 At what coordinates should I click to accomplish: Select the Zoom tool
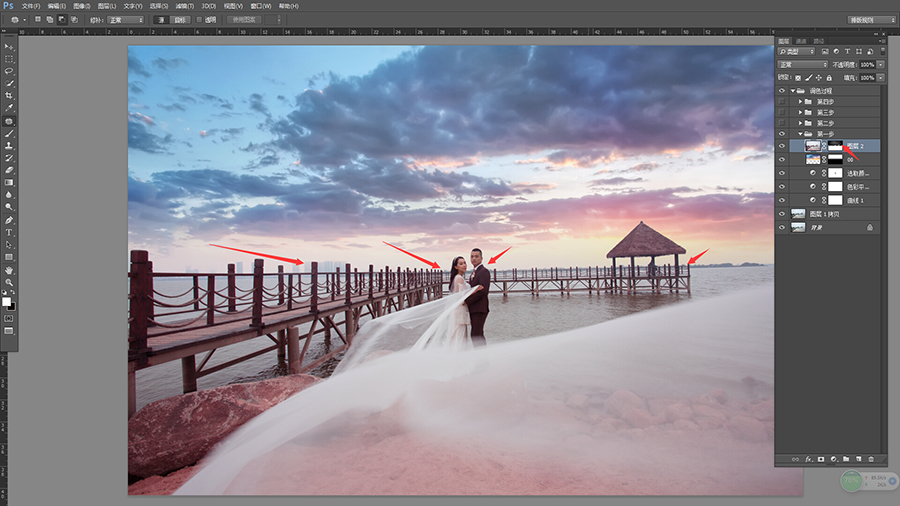[x=9, y=282]
